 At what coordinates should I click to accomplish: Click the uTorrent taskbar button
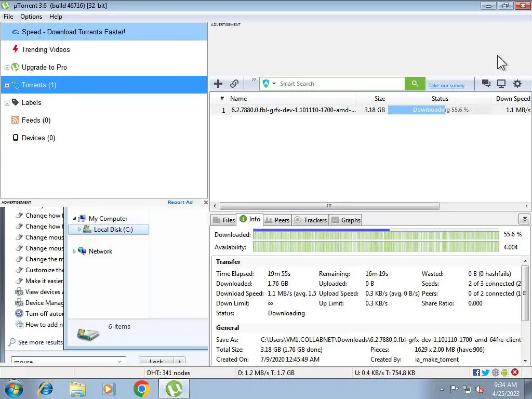[174, 389]
